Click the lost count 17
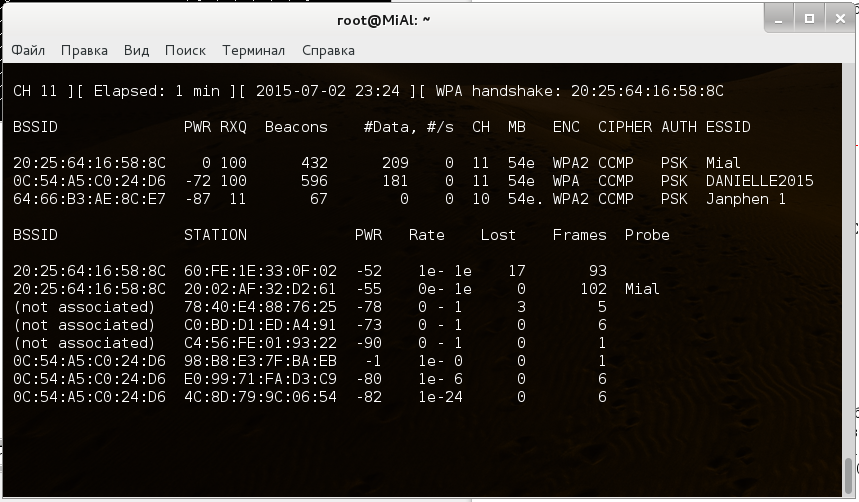 [517, 271]
